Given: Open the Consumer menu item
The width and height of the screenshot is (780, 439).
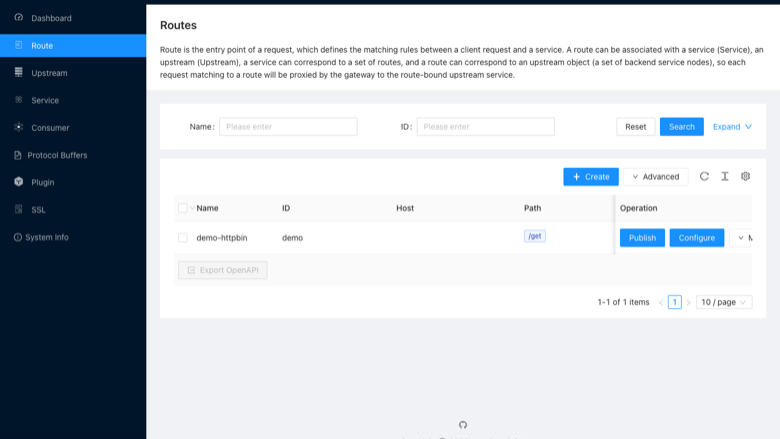Looking at the screenshot, I should pyautogui.click(x=50, y=127).
